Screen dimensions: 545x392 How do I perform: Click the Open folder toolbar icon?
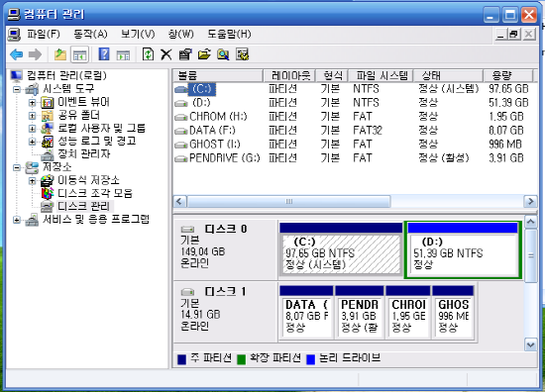204,54
